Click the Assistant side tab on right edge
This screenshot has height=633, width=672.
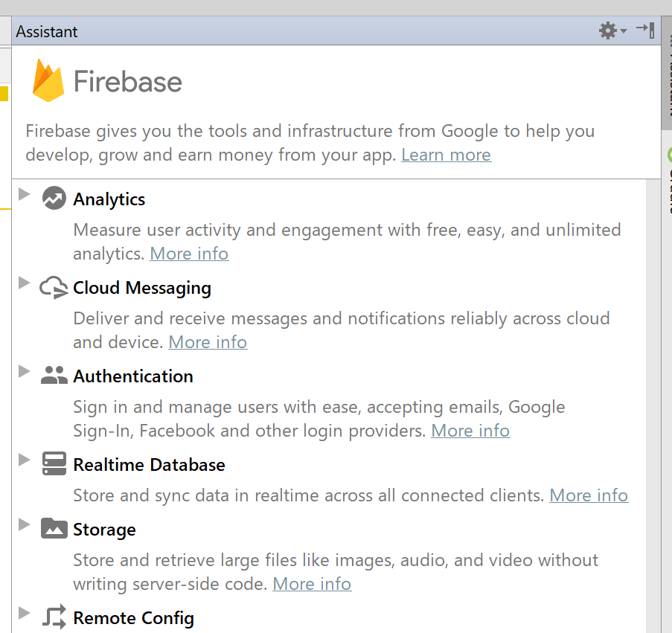(668, 73)
